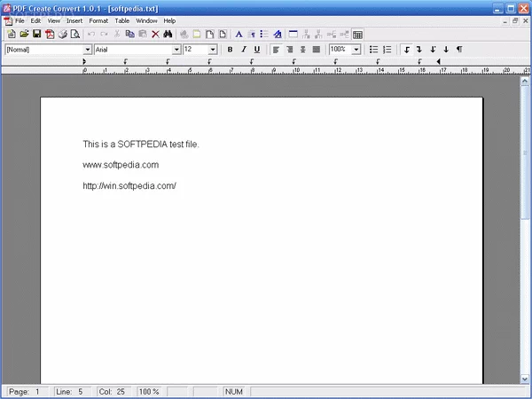Click the New document icon
Image resolution: width=532 pixels, height=399 pixels.
coord(12,34)
